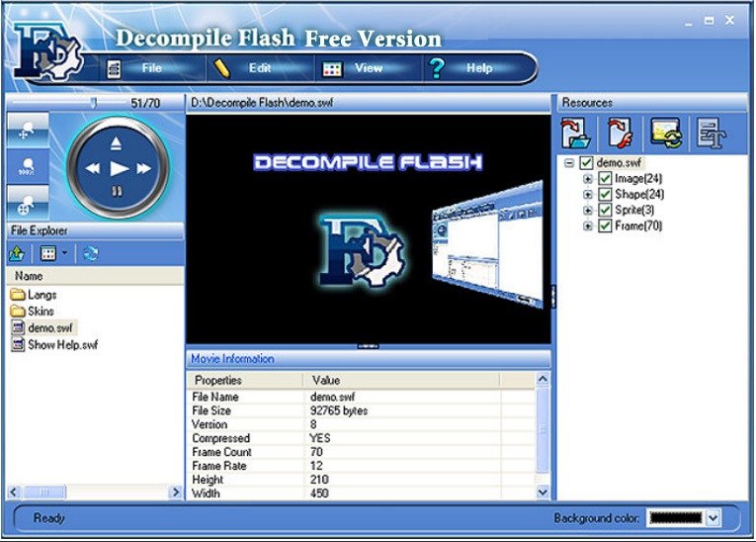Screen dimensions: 756x542
Task: Refresh the File Explorer list
Action: coord(90,253)
